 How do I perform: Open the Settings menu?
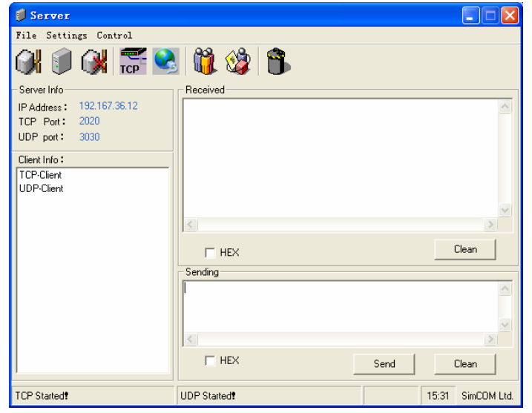67,36
